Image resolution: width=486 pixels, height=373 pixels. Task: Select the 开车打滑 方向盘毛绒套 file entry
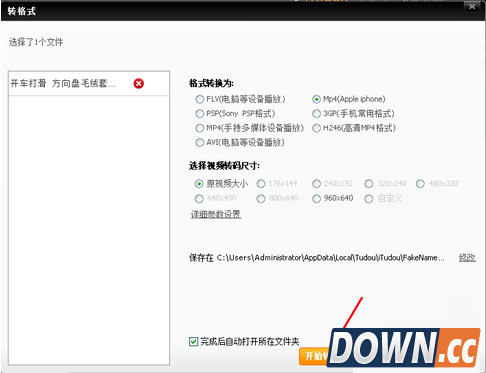click(89, 83)
